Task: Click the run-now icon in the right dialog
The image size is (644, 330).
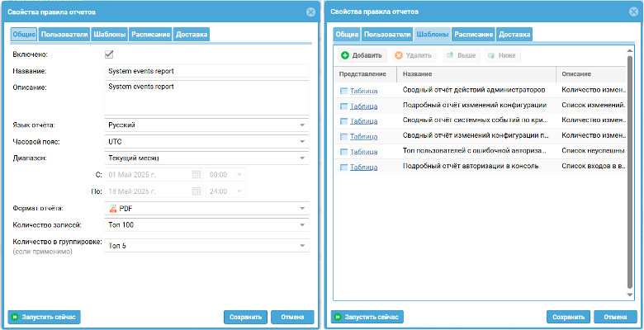Action: click(x=339, y=317)
